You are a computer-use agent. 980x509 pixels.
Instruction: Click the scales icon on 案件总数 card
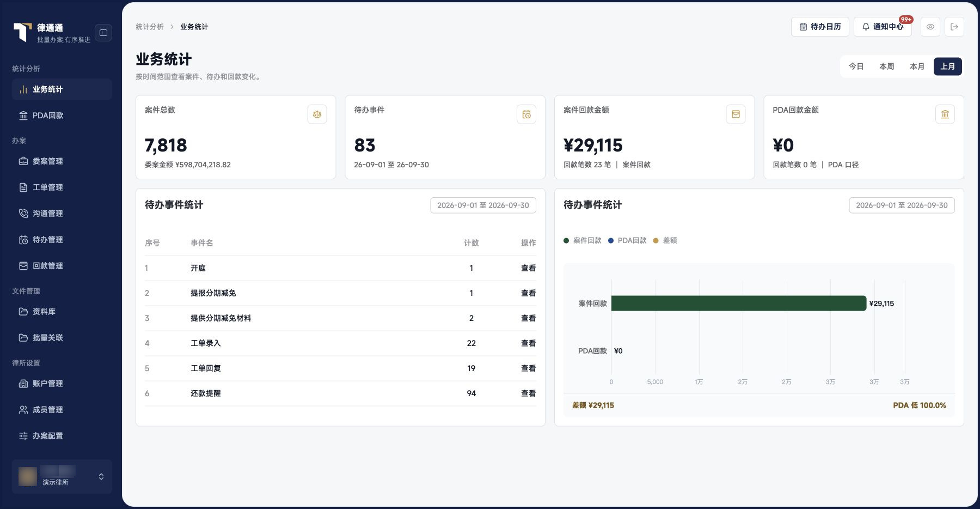pyautogui.click(x=317, y=114)
